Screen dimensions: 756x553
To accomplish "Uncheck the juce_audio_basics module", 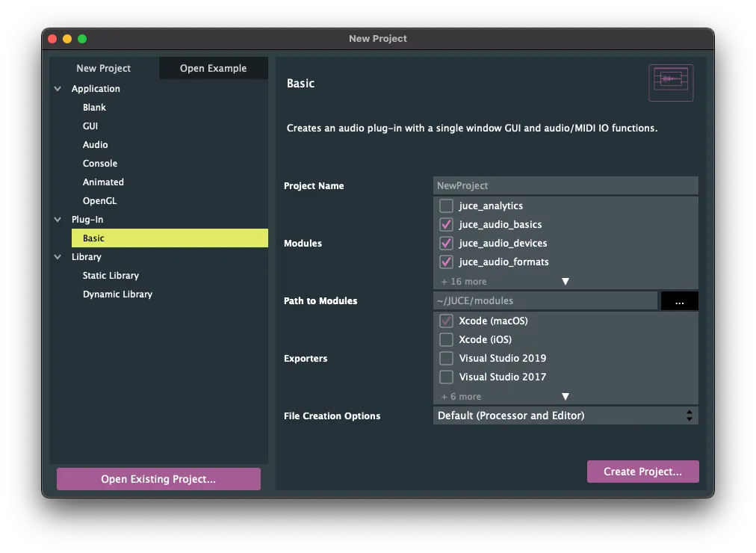I will coord(446,225).
